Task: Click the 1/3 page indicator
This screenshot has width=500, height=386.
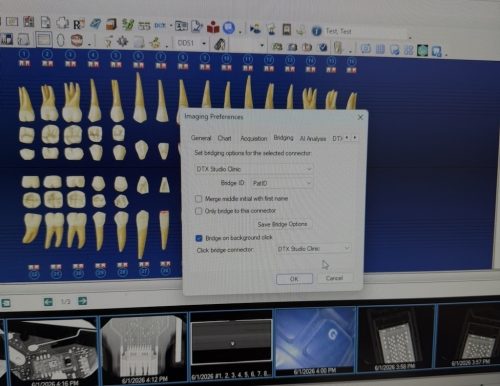Action: [66, 301]
